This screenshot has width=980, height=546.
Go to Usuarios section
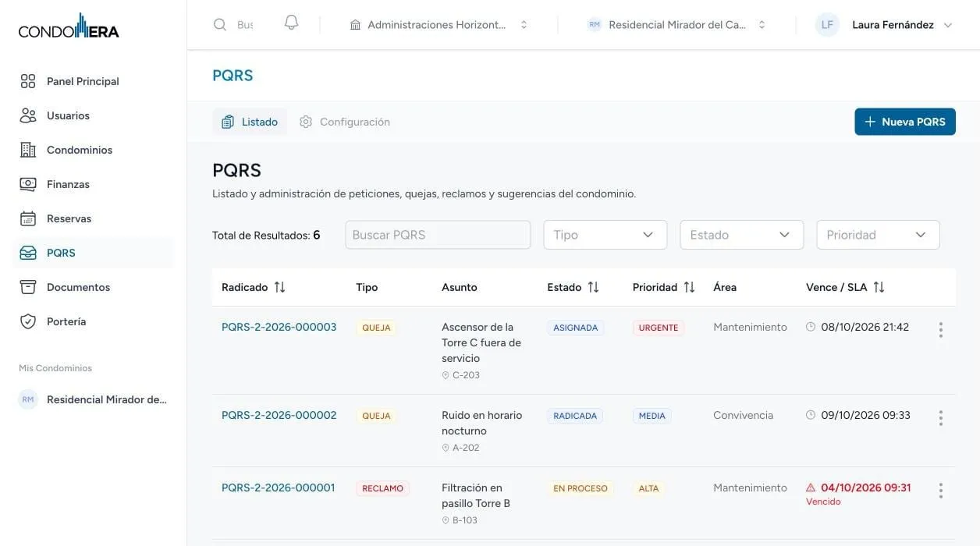pyautogui.click(x=94, y=115)
